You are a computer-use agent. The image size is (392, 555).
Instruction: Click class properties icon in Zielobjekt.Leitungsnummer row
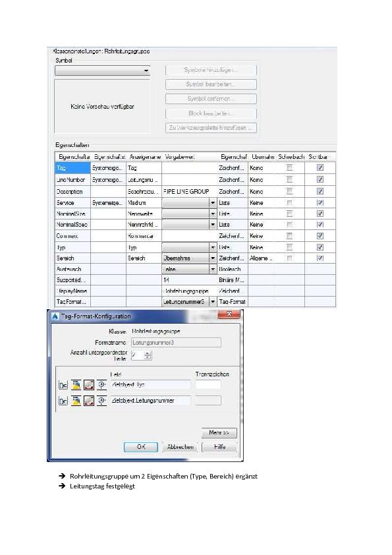point(63,401)
